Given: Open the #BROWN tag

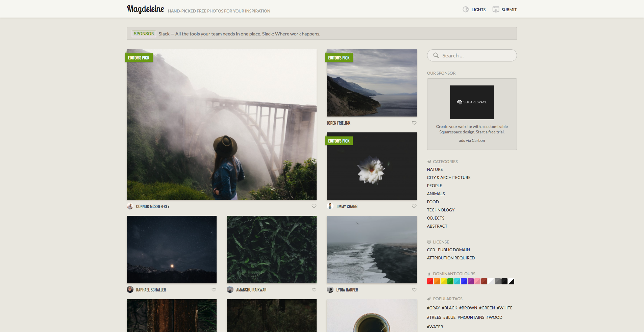Looking at the screenshot, I should 468,308.
